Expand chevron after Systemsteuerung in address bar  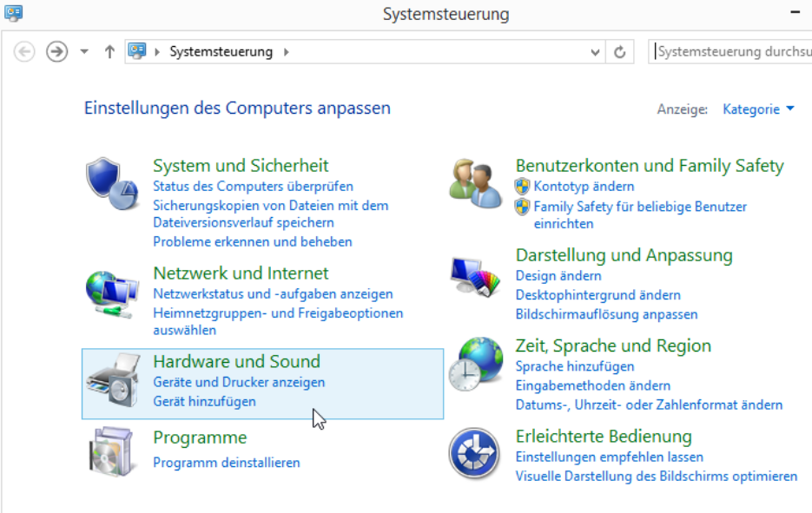click(287, 52)
